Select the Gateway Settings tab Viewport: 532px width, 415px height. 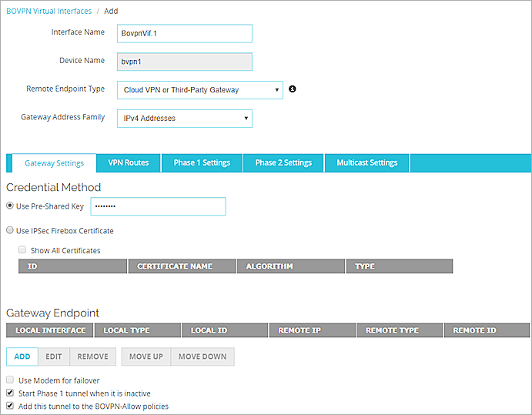(x=54, y=163)
